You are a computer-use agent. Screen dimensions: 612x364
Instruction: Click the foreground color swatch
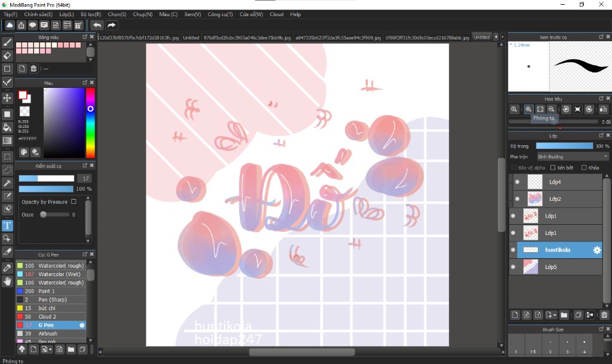[x=23, y=95]
